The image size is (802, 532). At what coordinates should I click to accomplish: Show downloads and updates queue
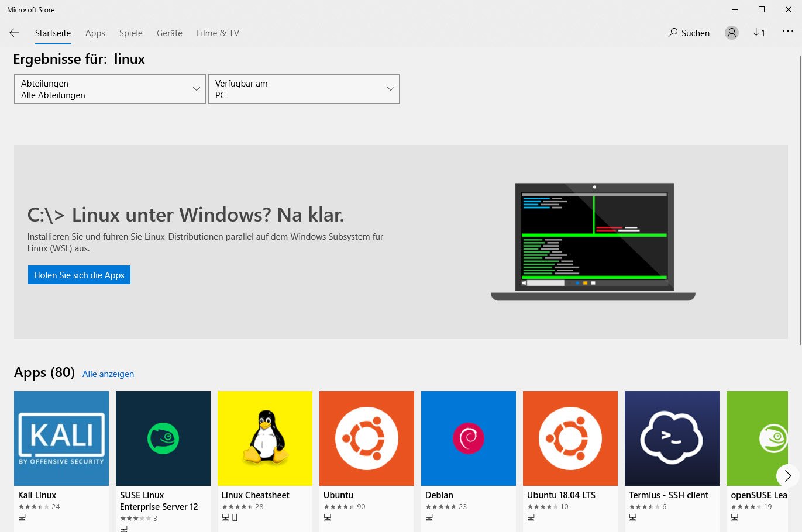coord(759,33)
